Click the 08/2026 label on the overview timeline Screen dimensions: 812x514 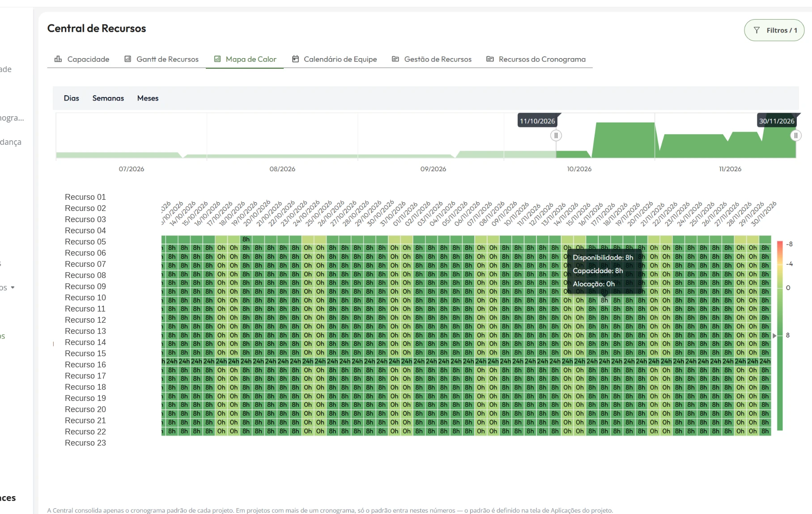click(282, 169)
